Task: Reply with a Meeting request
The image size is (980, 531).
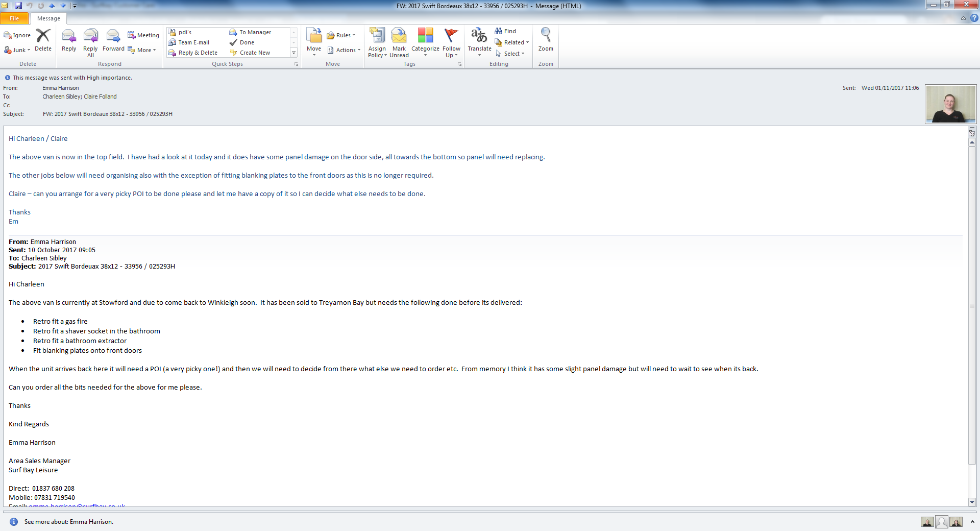Action: point(143,35)
